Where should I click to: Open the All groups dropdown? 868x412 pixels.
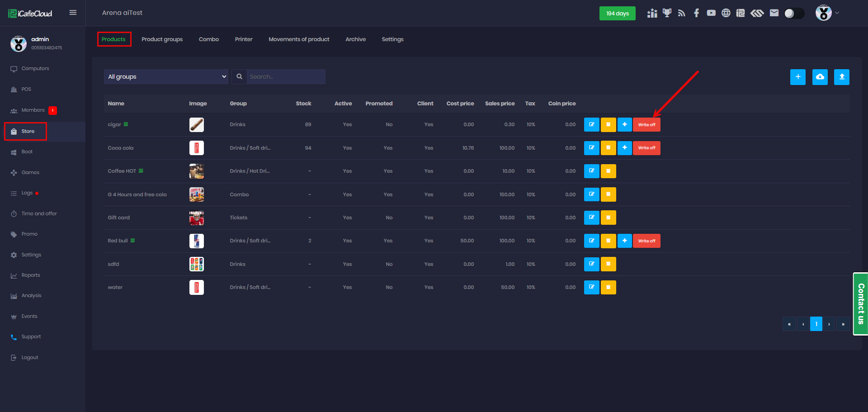pos(166,77)
